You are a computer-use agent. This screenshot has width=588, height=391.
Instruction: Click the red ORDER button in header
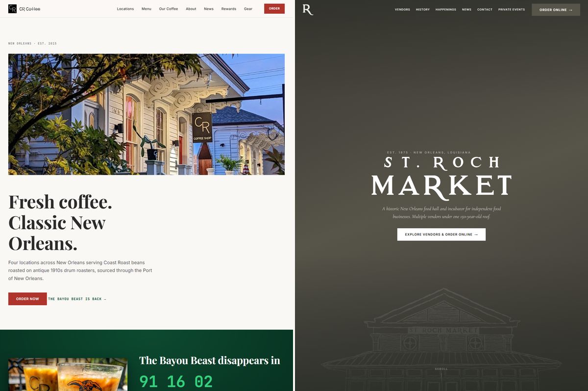click(x=274, y=8)
